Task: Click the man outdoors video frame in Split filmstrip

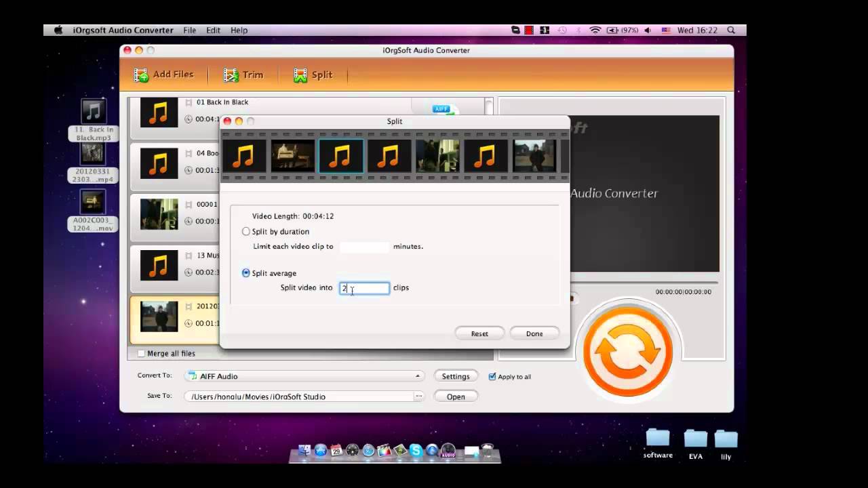Action: (534, 155)
